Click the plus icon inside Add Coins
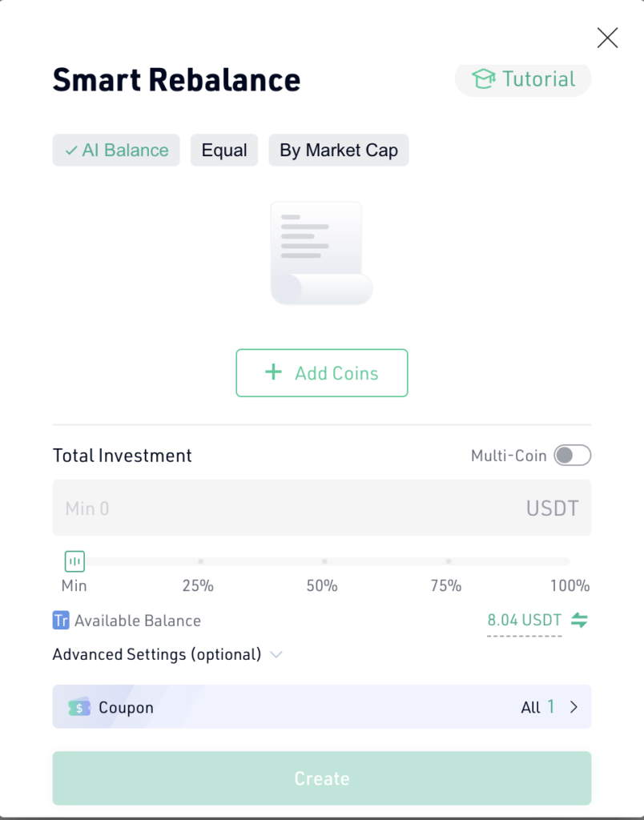Viewport: 644px width, 820px height. (x=273, y=372)
